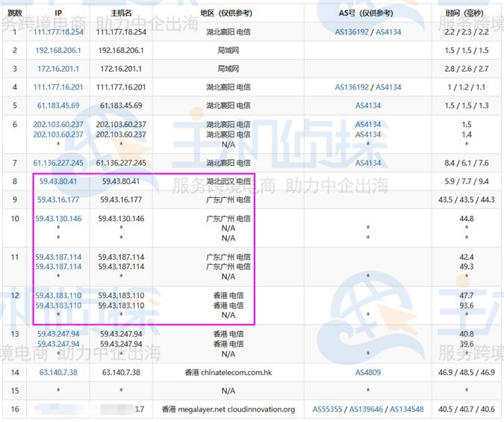Select black hostname text 61.183.45.69
This screenshot has height=422, width=504.
click(121, 105)
